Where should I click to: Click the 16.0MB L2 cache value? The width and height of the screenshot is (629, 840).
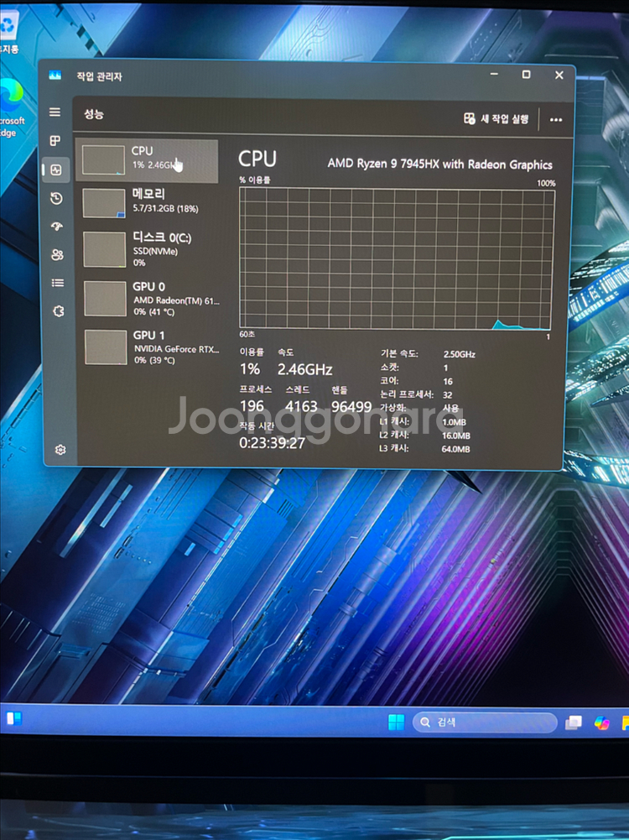click(456, 436)
